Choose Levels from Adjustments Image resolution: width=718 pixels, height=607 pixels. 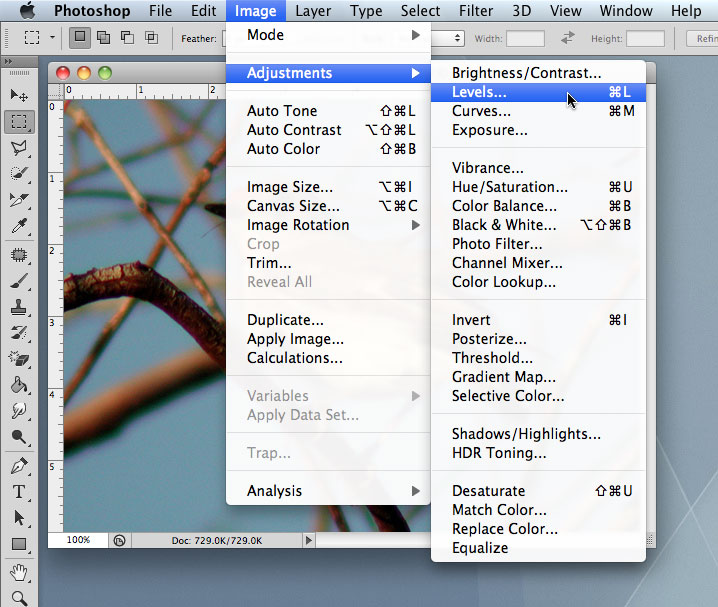(x=538, y=92)
